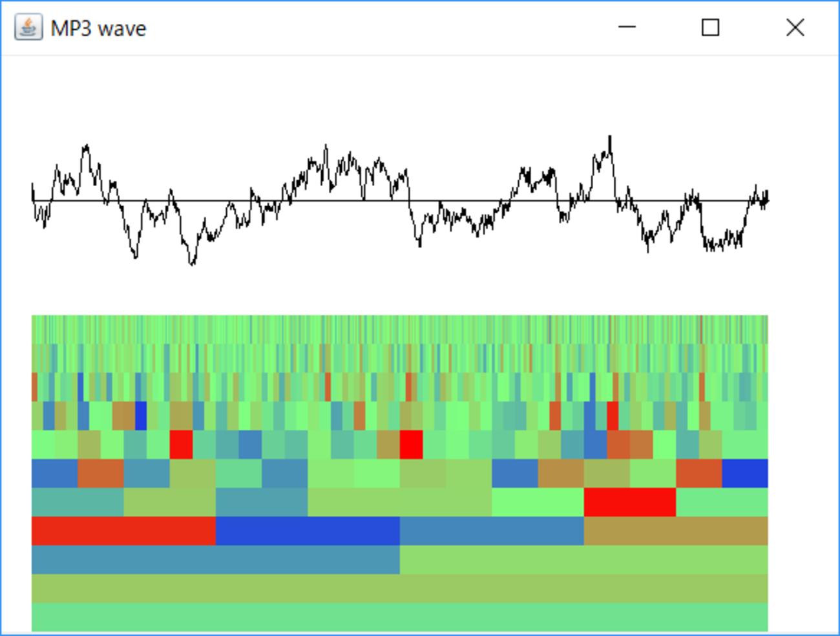The image size is (840, 636).
Task: Click the "MP3 wave" title text
Action: (98, 28)
